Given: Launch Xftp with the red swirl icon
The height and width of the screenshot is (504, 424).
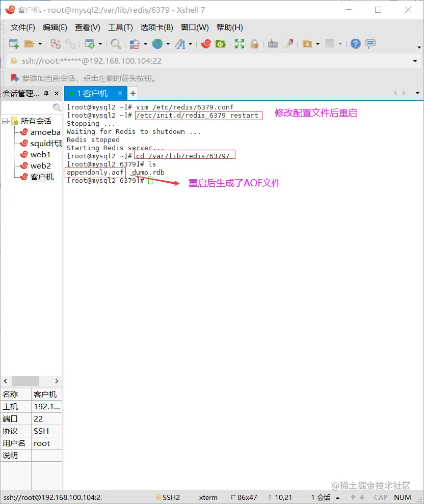Looking at the screenshot, I should 205,44.
